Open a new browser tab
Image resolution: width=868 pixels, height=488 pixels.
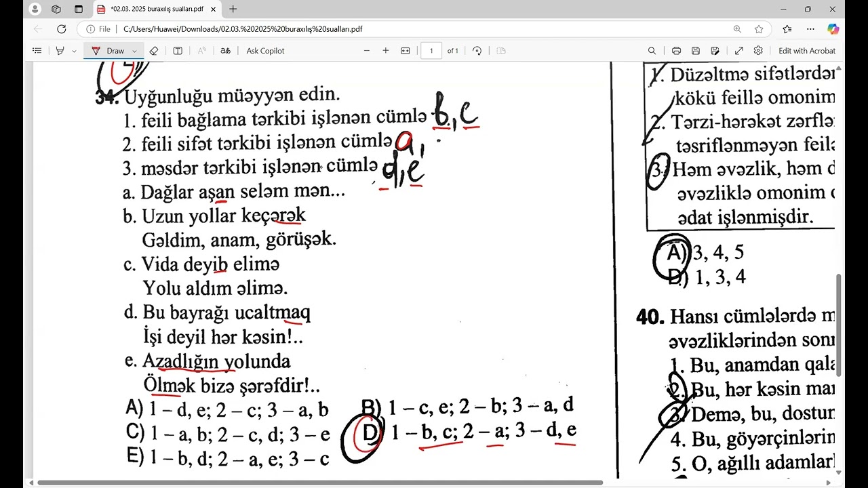coord(233,9)
